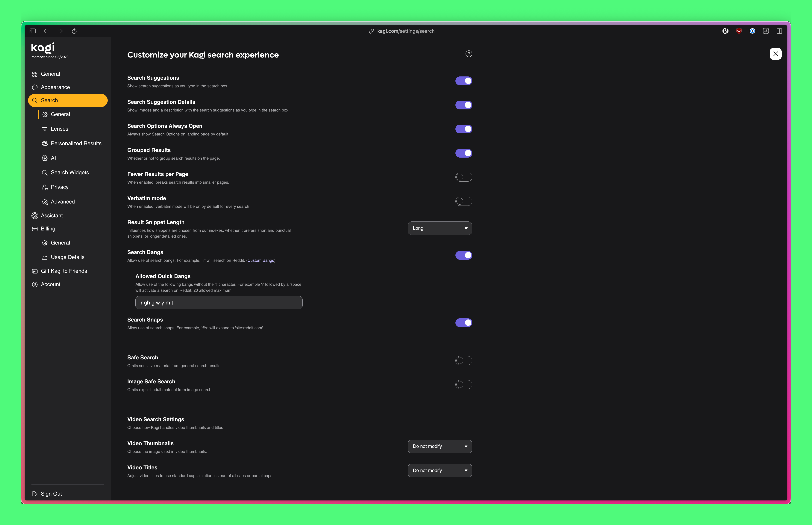Open the Video Titles dropdown
The width and height of the screenshot is (812, 525).
(x=440, y=470)
